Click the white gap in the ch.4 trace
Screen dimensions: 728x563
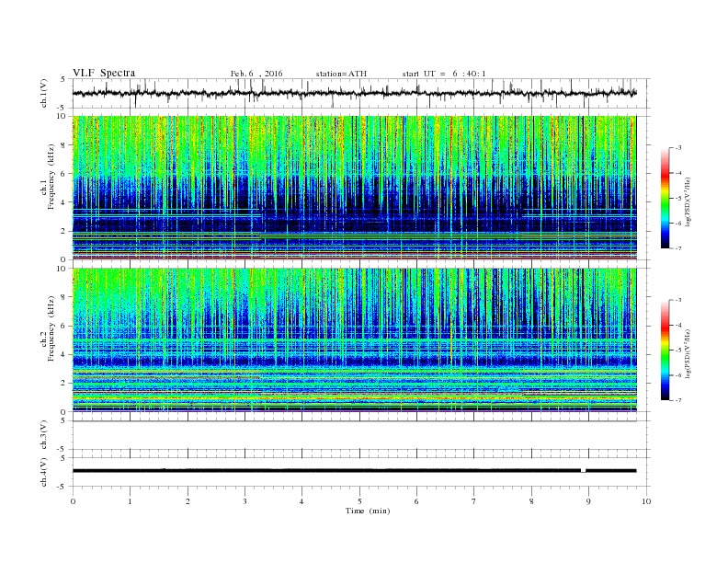584,471
